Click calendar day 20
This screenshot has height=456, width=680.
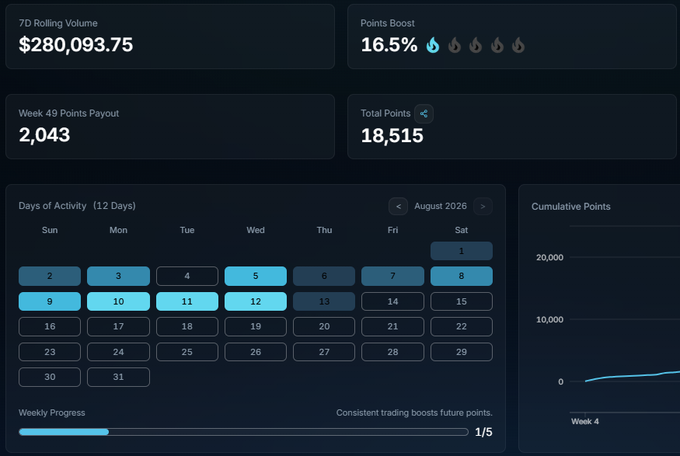(324, 326)
